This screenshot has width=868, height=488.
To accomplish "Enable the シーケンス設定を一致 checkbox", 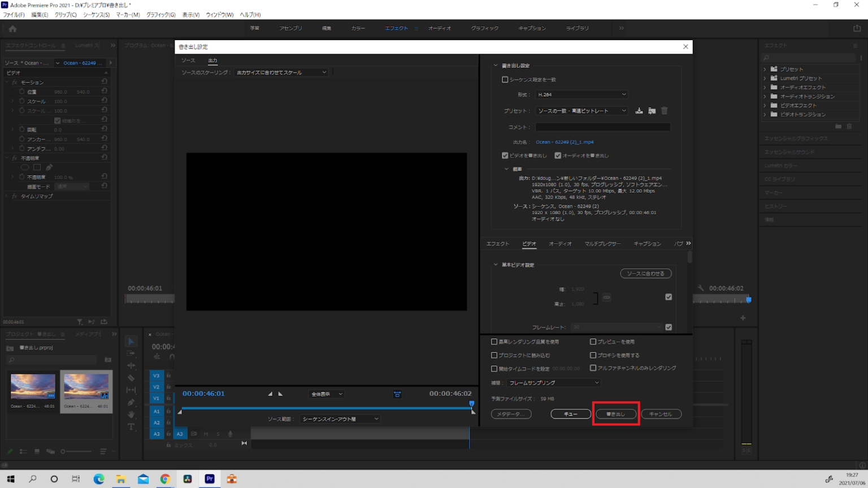I will click(x=505, y=79).
